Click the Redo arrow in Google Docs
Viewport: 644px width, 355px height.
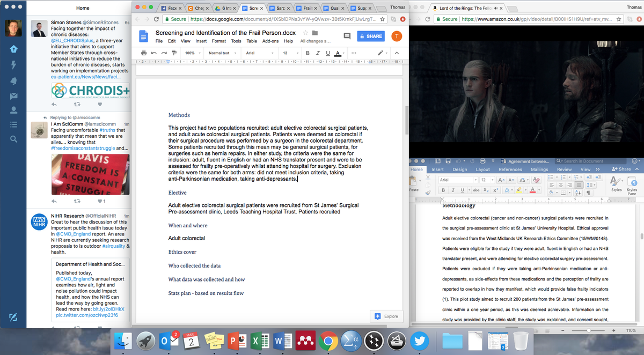coord(164,53)
